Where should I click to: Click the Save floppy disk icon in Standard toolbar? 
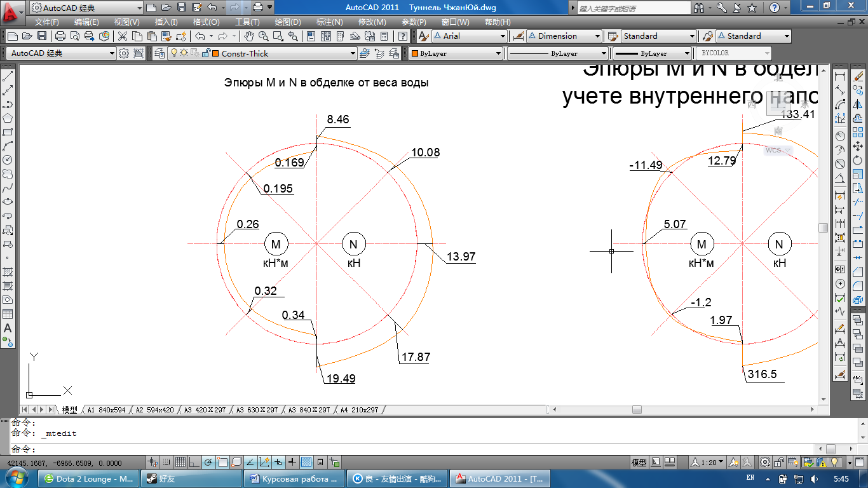[x=42, y=36]
